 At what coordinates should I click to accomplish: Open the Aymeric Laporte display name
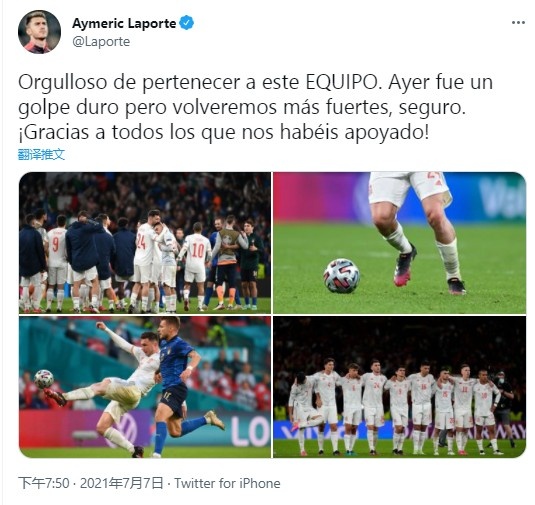click(124, 23)
